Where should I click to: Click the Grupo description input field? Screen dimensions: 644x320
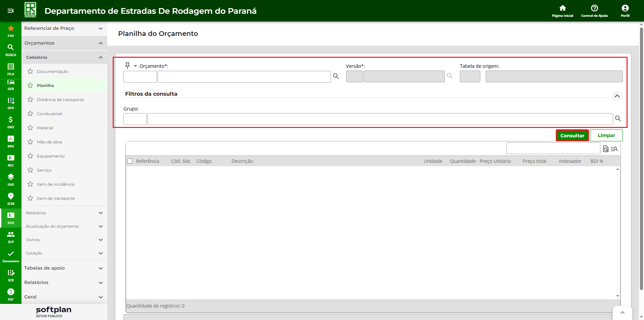(x=380, y=119)
